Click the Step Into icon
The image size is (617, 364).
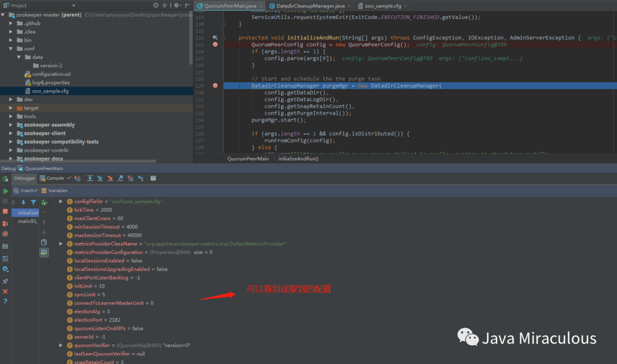click(100, 179)
